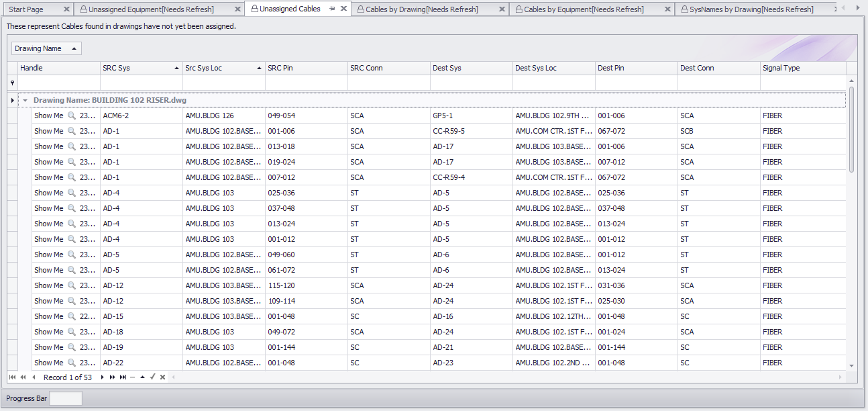This screenshot has height=411, width=868.
Task: Go to next record arrow
Action: click(103, 377)
